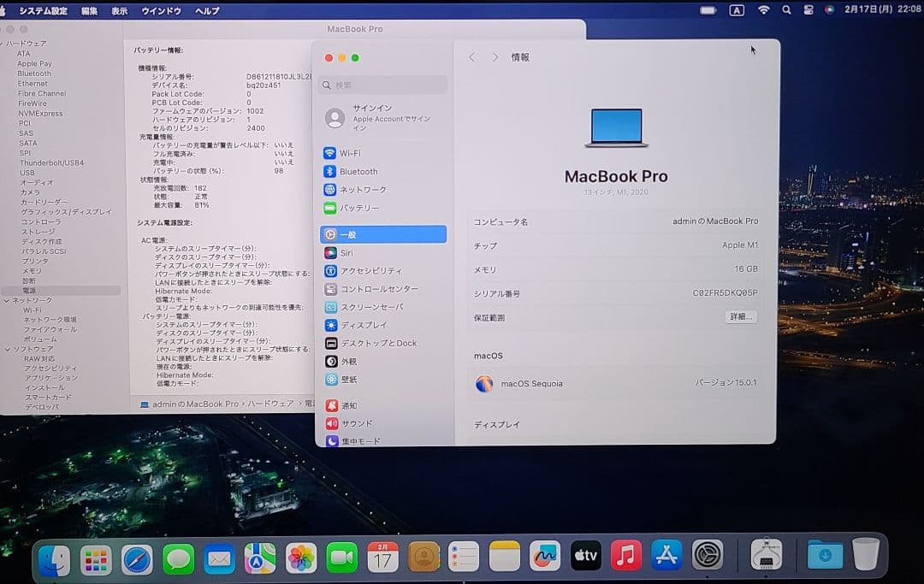
Task: Collapse the ソフトウェア tree section
Action: pos(6,349)
